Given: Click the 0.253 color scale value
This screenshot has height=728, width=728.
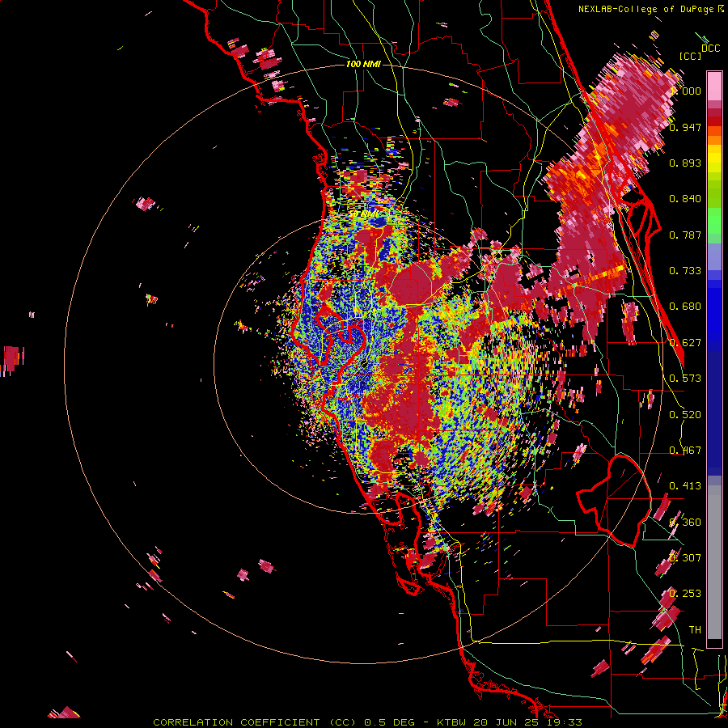Looking at the screenshot, I should [x=685, y=594].
